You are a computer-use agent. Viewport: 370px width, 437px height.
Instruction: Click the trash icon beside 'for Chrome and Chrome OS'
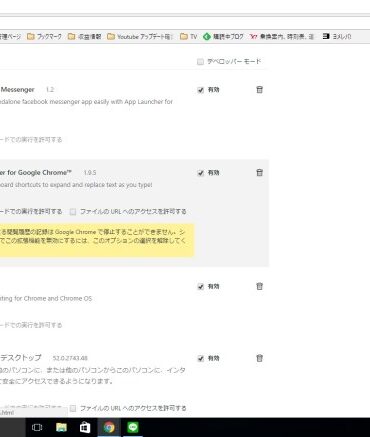(259, 286)
